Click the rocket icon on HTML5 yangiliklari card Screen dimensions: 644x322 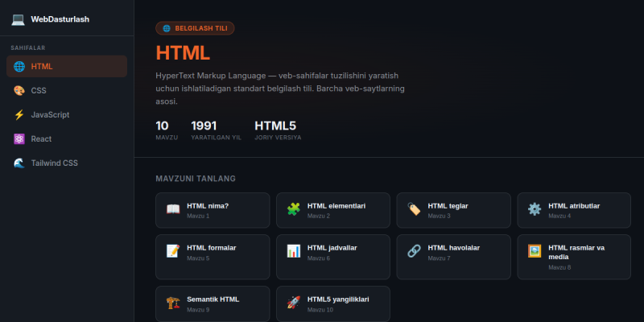[x=293, y=303]
